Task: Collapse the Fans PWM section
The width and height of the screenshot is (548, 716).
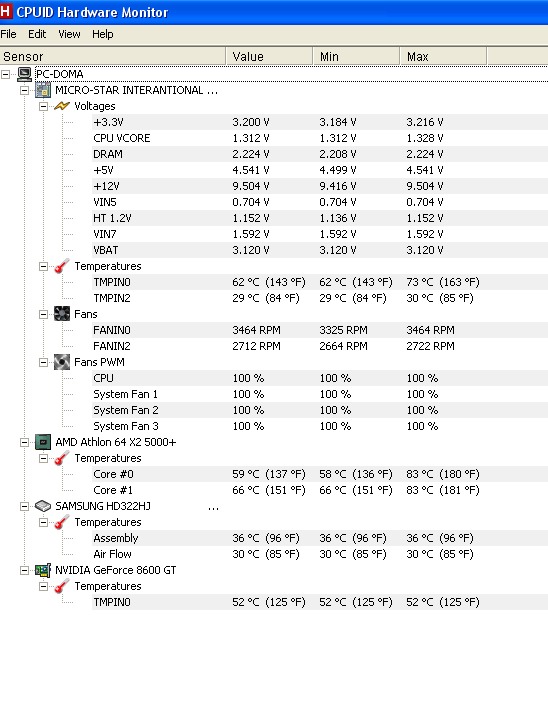Action: (x=43, y=362)
